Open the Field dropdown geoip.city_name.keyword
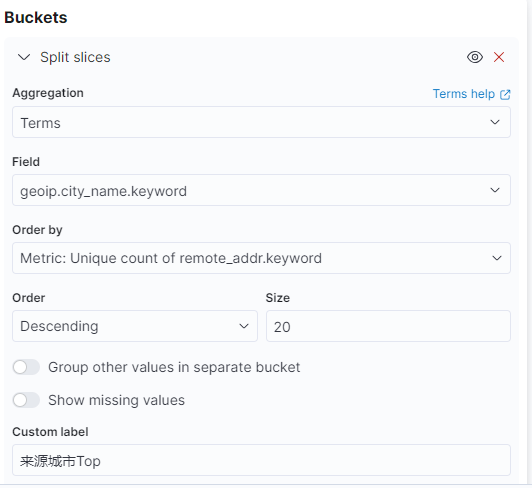 pos(261,190)
